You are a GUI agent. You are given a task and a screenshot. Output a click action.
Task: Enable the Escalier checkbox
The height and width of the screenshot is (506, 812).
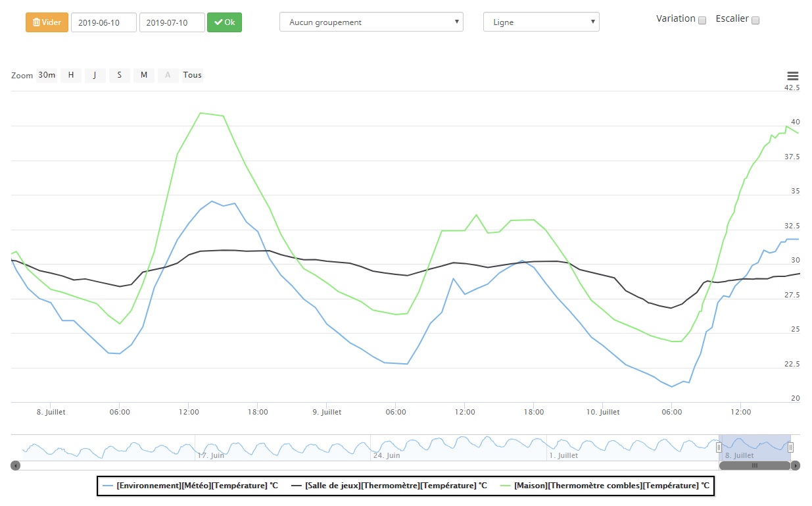[x=755, y=20]
